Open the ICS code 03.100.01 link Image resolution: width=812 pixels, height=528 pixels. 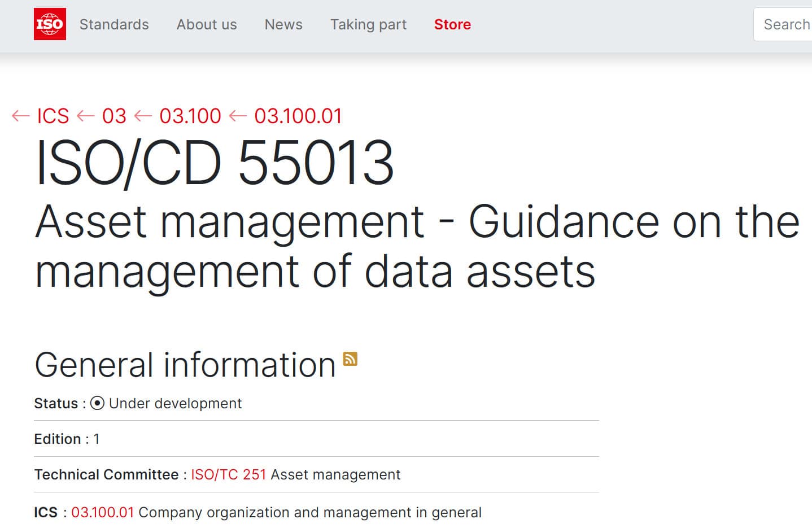(103, 512)
